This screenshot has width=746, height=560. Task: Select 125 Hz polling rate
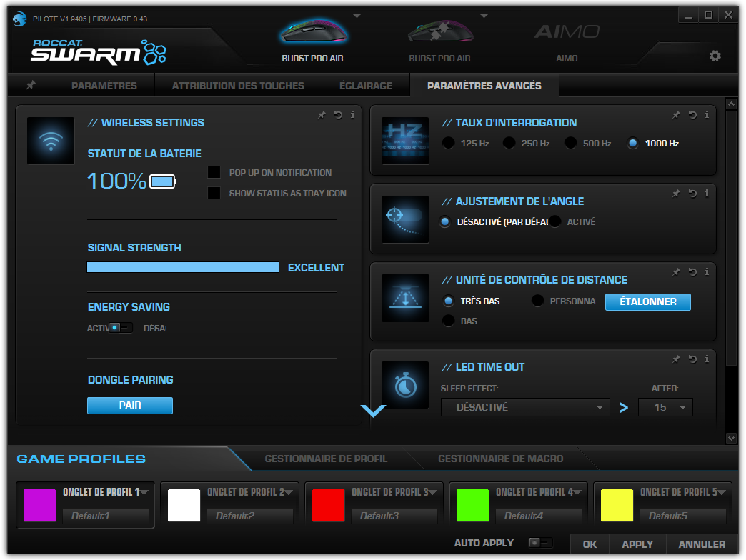pos(448,143)
